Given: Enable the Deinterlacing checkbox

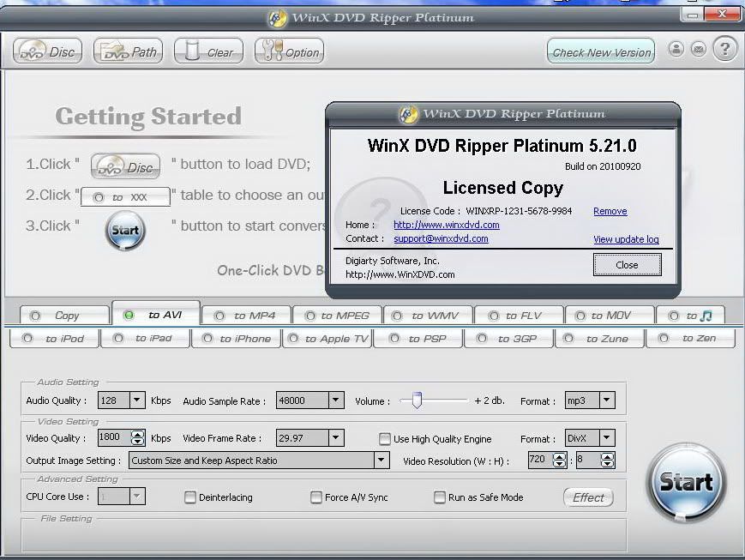Looking at the screenshot, I should (x=190, y=497).
